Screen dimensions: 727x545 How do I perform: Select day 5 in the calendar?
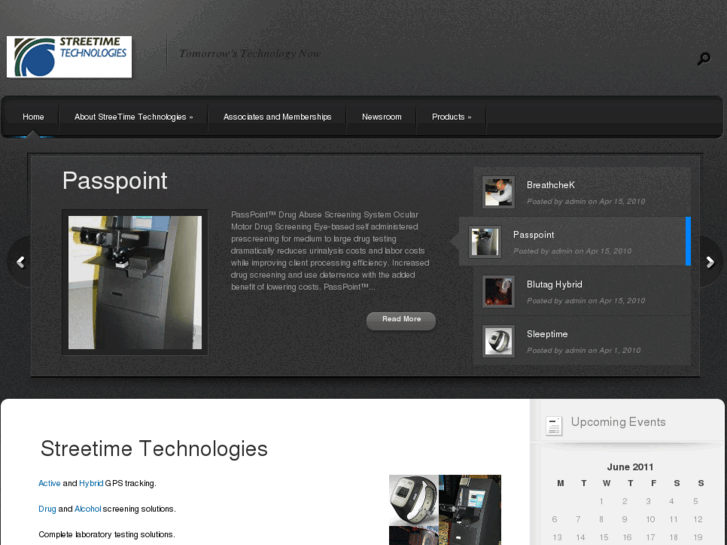(695, 501)
